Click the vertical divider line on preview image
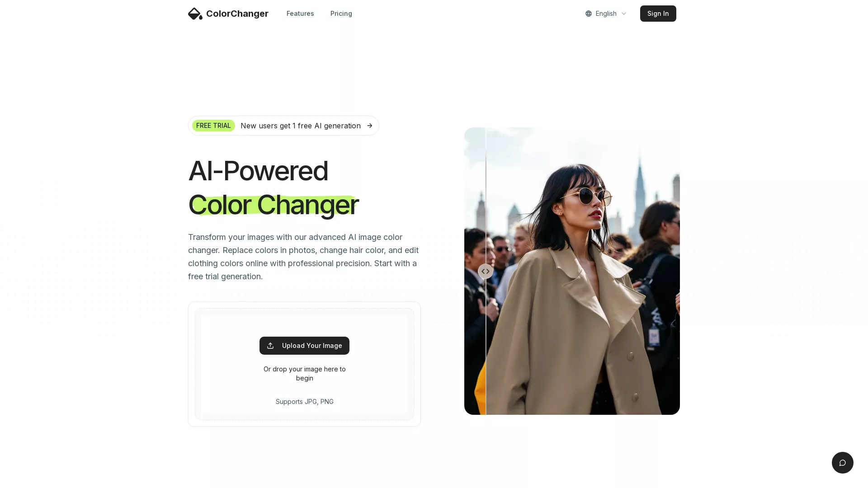This screenshot has height=488, width=868. (486, 343)
